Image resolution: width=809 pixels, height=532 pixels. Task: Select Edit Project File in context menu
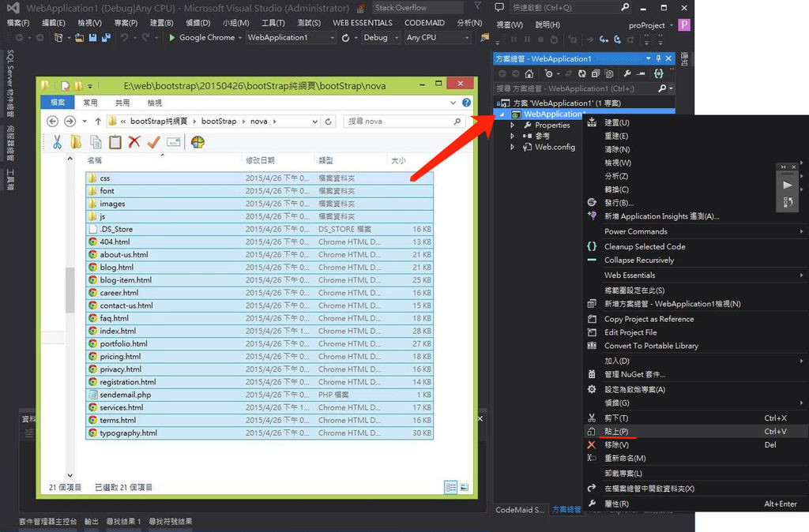630,332
